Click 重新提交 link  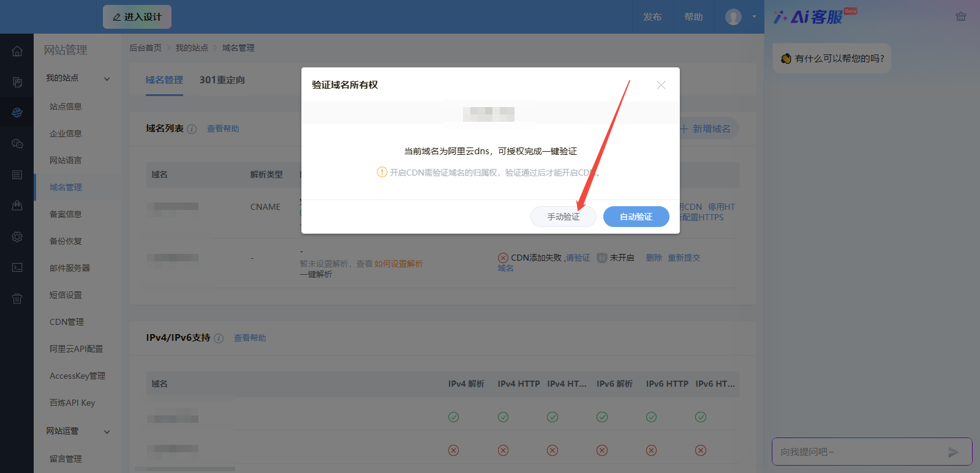[684, 258]
